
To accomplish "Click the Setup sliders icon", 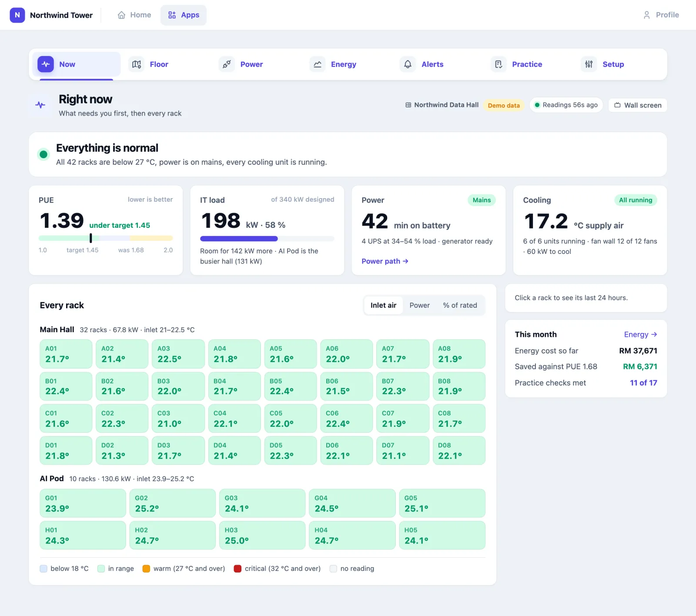I will point(589,64).
